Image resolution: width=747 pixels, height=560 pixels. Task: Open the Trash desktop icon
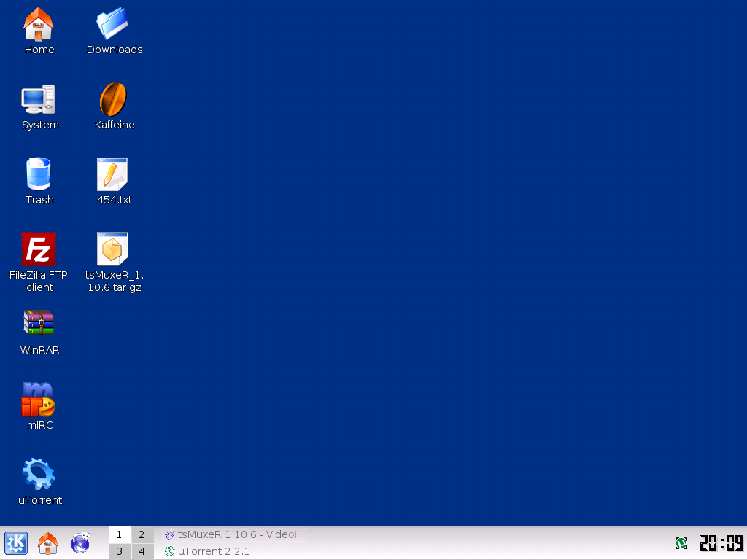[x=39, y=175]
